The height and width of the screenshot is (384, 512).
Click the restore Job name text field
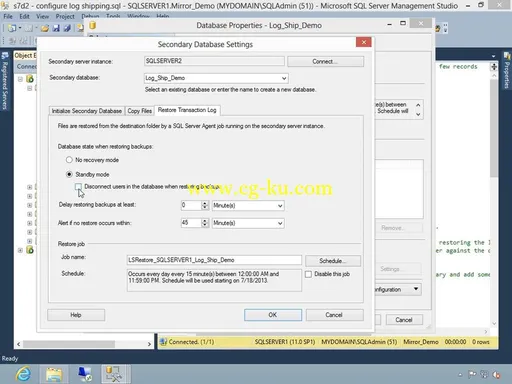click(x=214, y=260)
